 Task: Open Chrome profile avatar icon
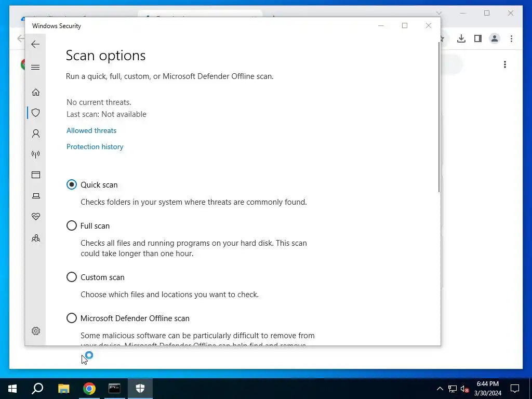tap(495, 38)
